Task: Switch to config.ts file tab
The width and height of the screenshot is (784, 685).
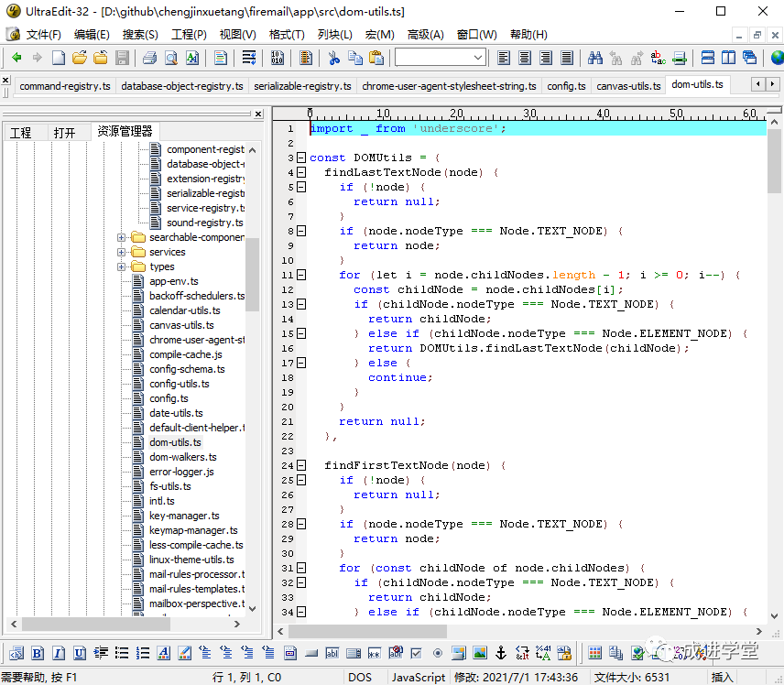Action: [566, 86]
